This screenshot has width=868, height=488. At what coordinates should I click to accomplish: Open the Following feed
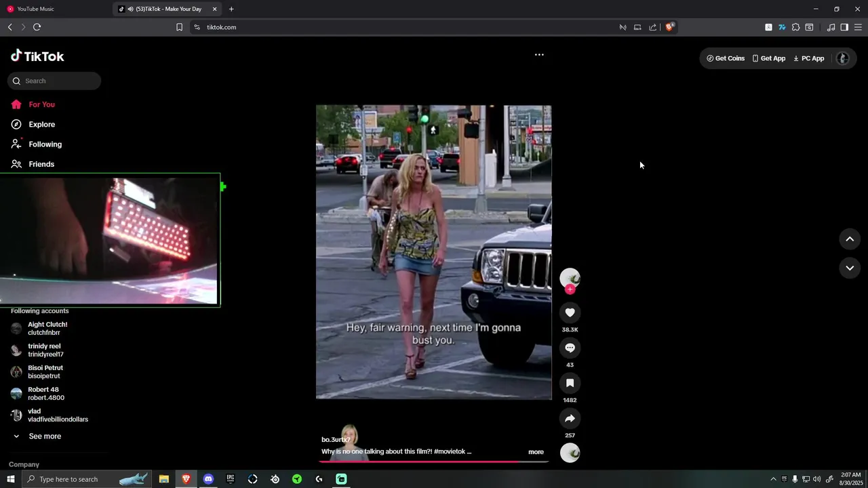[45, 144]
